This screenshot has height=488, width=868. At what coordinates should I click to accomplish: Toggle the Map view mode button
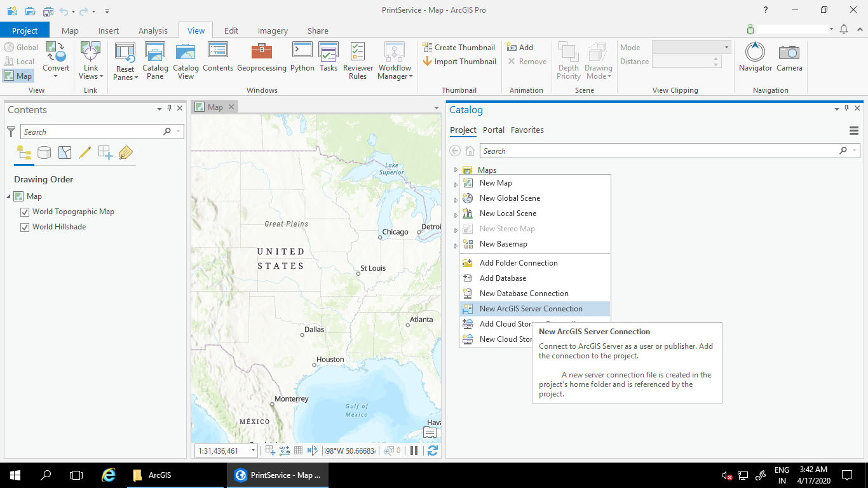18,76
